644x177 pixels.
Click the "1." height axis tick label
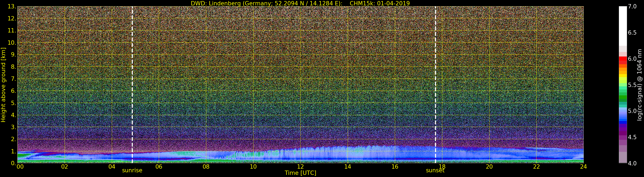pos(13,151)
